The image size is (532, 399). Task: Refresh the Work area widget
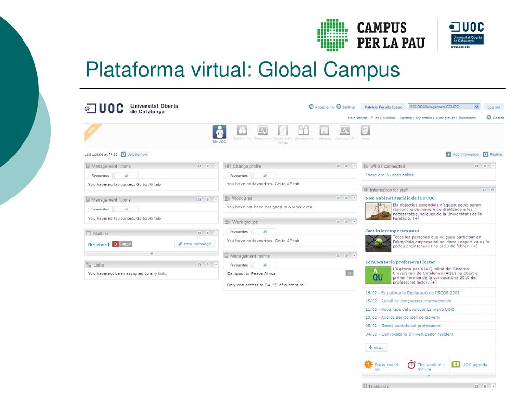tap(338, 198)
